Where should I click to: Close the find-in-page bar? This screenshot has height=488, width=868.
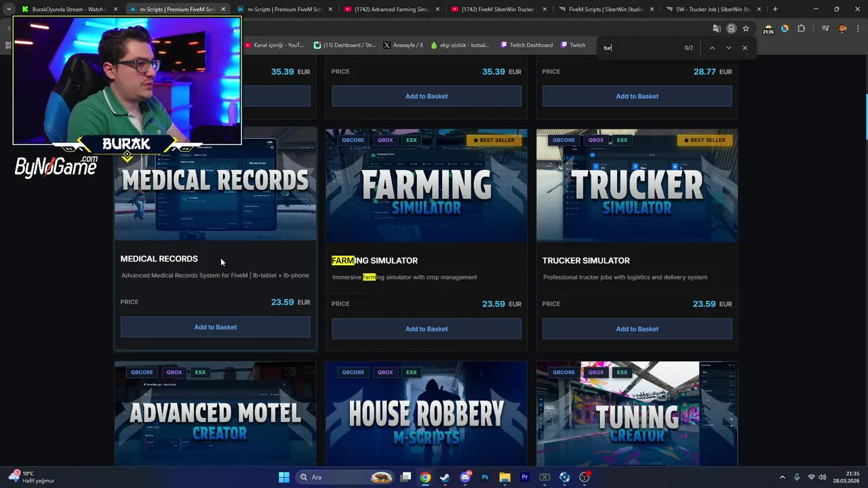pyautogui.click(x=745, y=48)
